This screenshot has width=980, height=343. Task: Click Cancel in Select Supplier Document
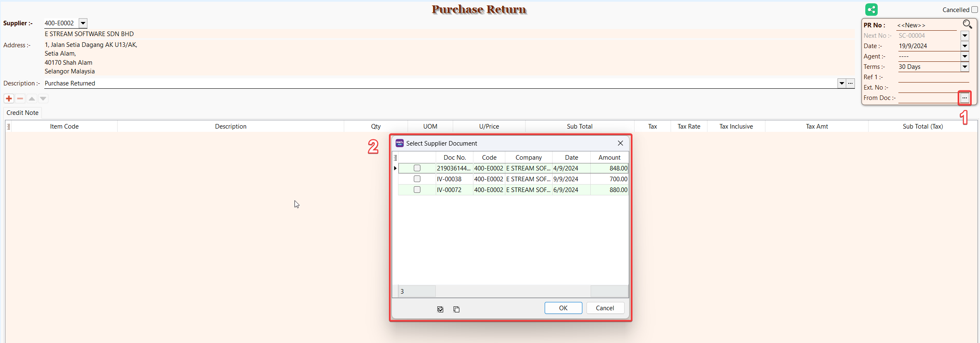605,308
